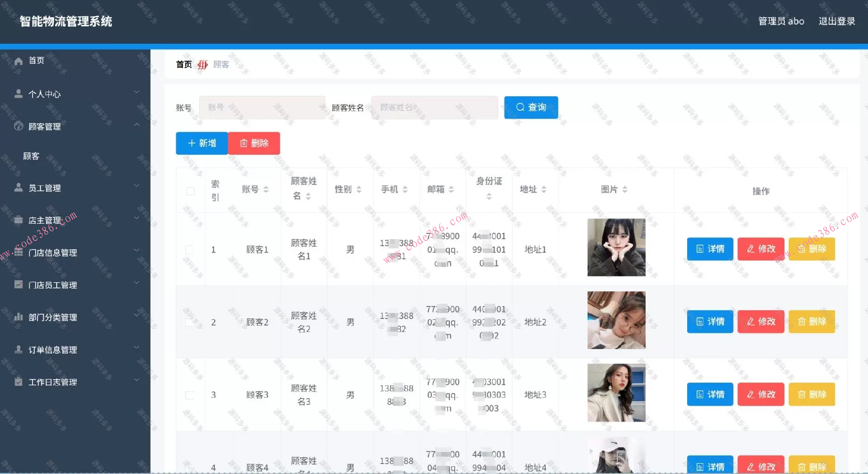This screenshot has width=868, height=474.
Task: Check the select-all checkbox in table header
Action: (190, 191)
